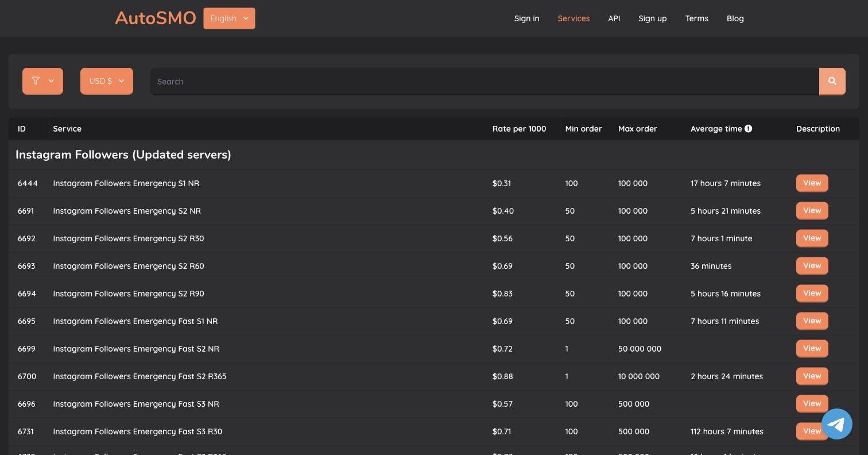The width and height of the screenshot is (868, 455).
Task: Click the '17 hours 7 minutes' average time
Action: (726, 183)
